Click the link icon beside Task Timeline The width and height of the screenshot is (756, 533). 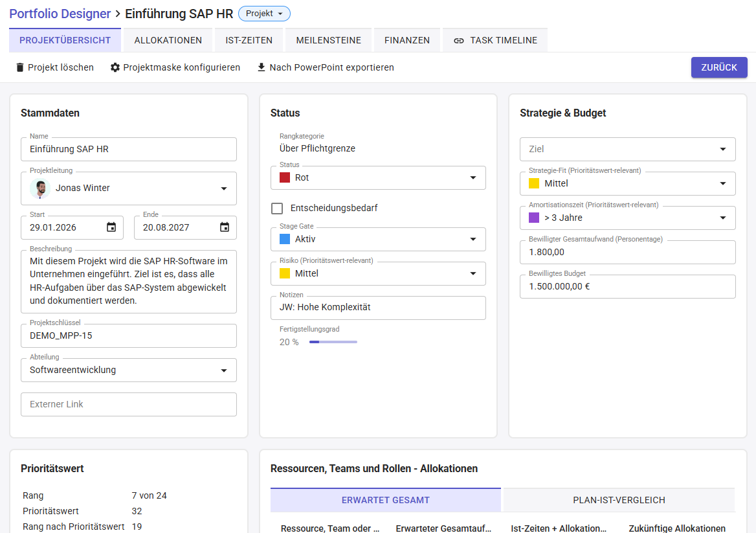point(459,41)
